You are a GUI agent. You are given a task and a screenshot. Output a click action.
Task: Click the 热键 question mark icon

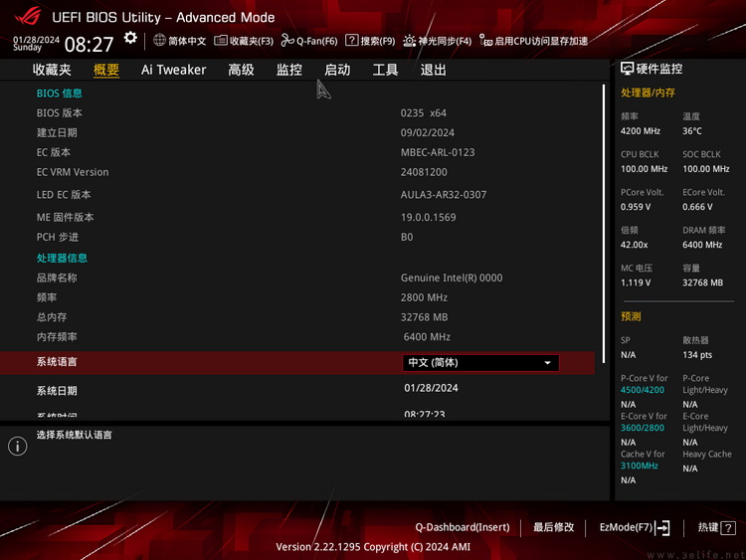(x=728, y=527)
